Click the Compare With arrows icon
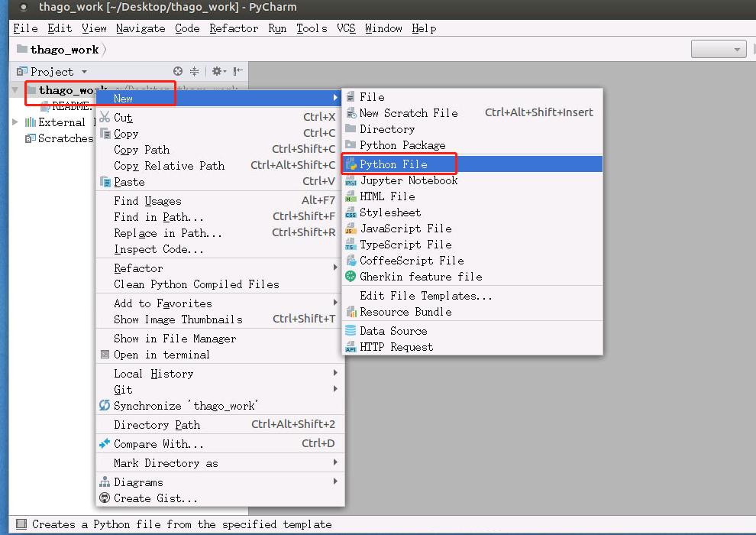The width and height of the screenshot is (756, 535). point(105,443)
